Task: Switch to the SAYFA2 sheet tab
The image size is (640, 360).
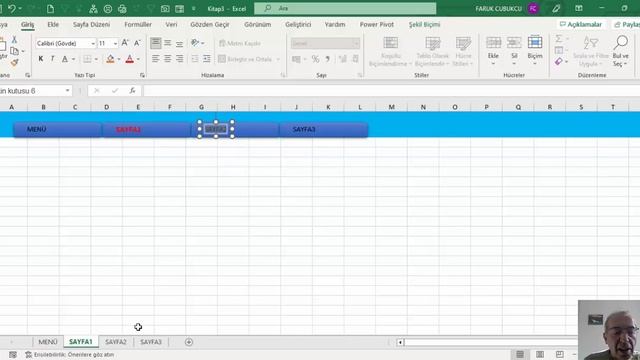Action: (x=116, y=342)
